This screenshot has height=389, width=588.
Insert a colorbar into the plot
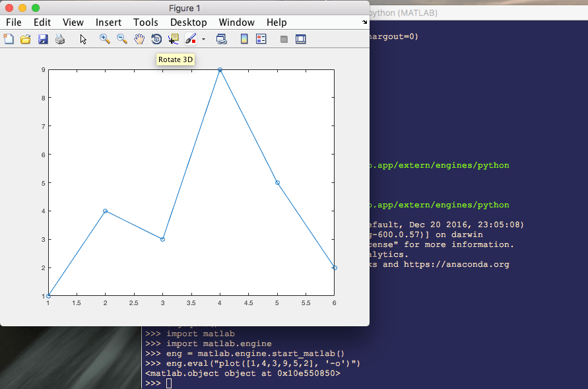[x=243, y=39]
